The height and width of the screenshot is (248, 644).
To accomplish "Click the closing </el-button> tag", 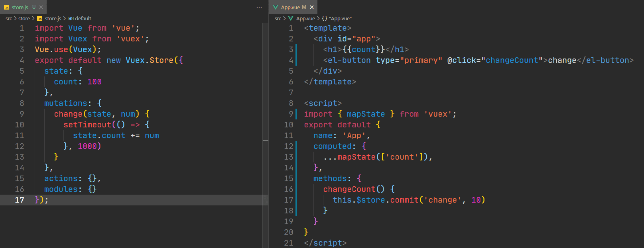I will coord(605,61).
